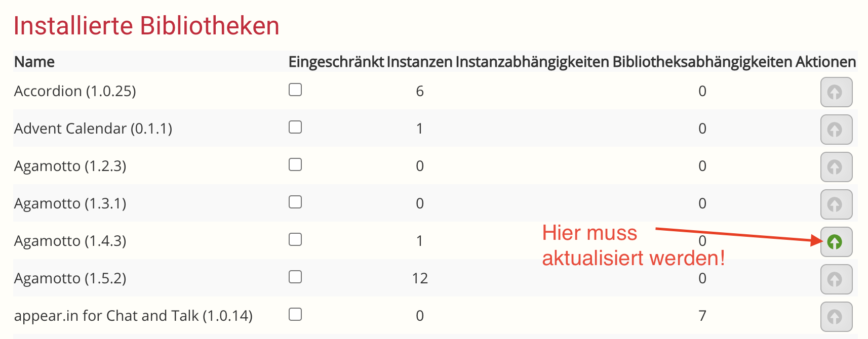Click the upgrade icon for Agamotto (1.5.2)

(836, 279)
